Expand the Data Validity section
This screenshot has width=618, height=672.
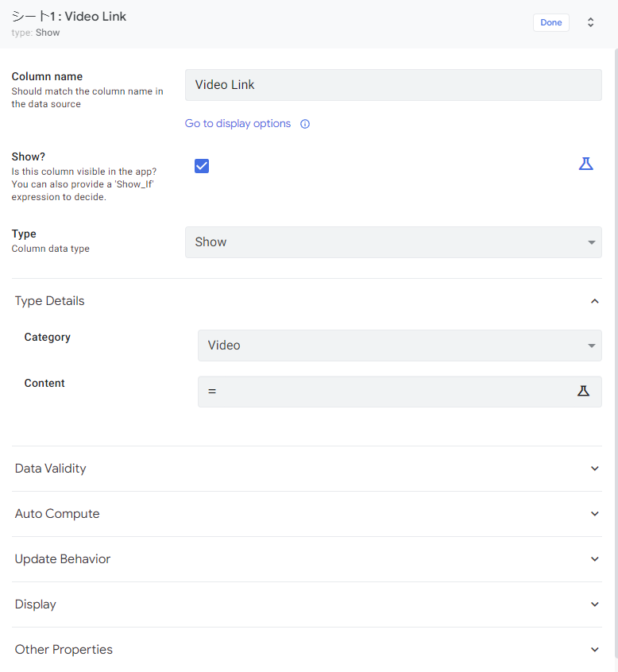(595, 469)
